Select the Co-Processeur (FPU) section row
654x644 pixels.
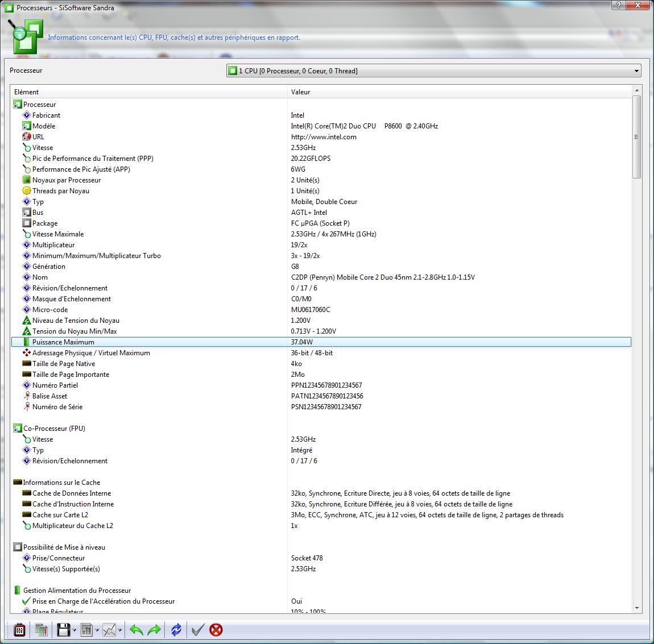point(54,429)
